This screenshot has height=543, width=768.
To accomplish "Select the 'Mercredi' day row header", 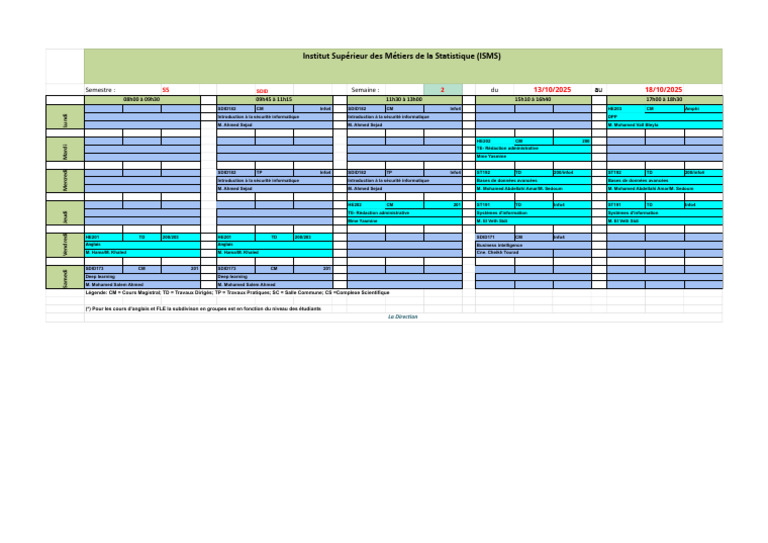I will coord(65,181).
